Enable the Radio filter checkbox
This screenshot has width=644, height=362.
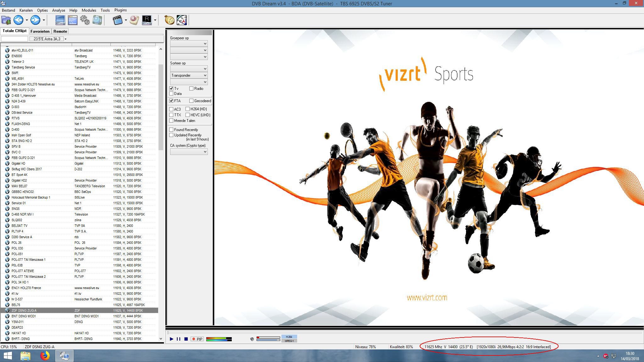click(191, 89)
